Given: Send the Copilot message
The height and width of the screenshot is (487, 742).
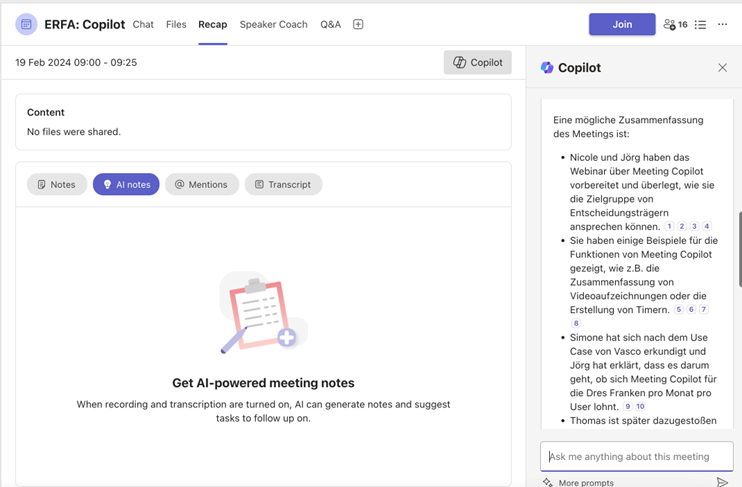Looking at the screenshot, I should (722, 482).
